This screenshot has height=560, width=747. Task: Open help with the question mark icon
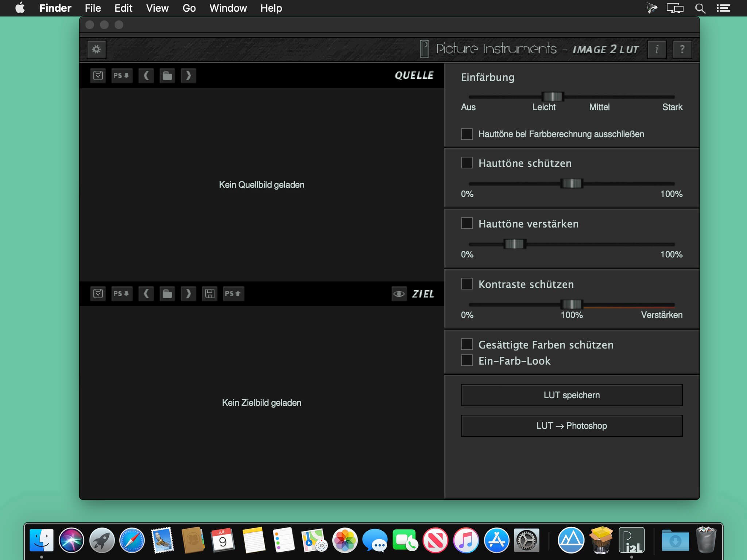682,49
